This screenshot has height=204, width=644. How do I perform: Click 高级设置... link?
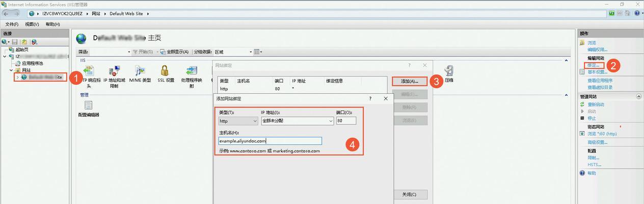pos(597,142)
